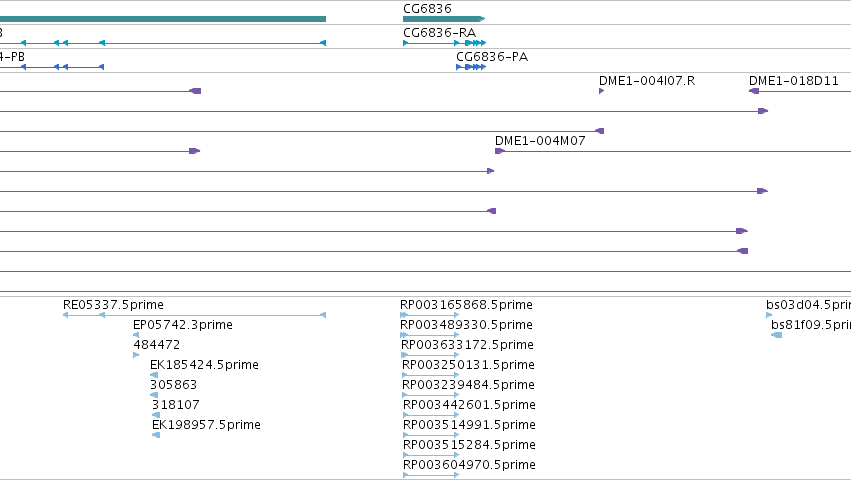Click the CG6836-RA transcript label

click(439, 33)
